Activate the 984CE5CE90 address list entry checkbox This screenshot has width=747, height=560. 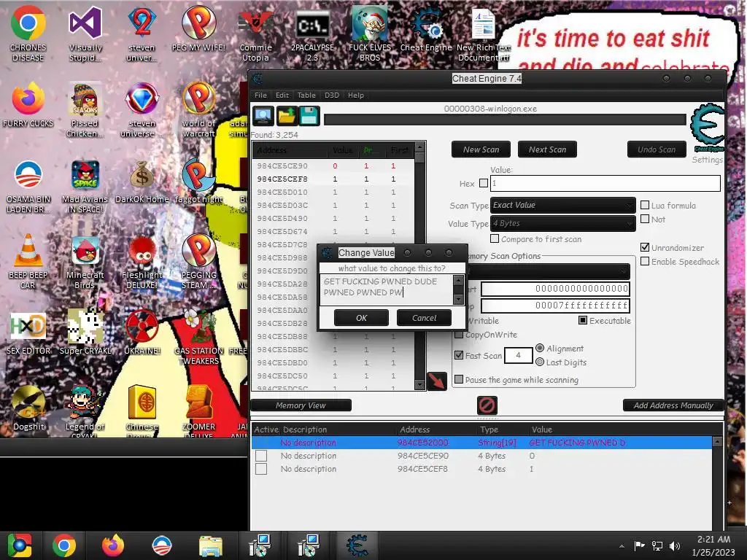[261, 456]
